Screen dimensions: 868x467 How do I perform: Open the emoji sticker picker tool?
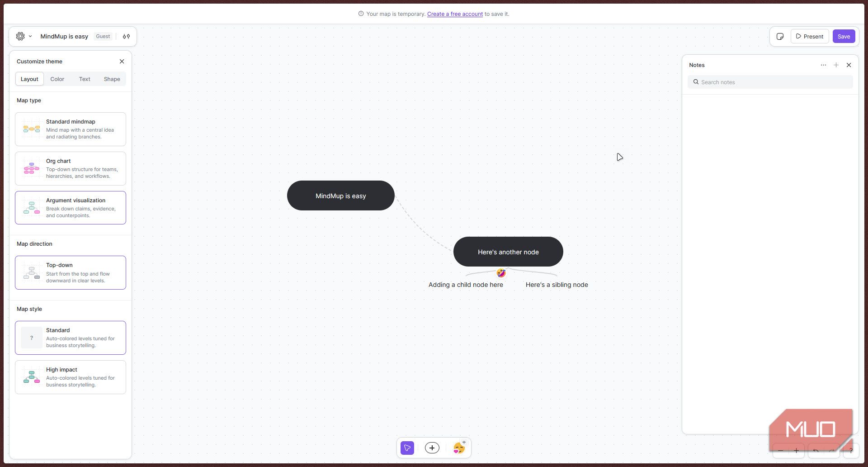pos(459,448)
